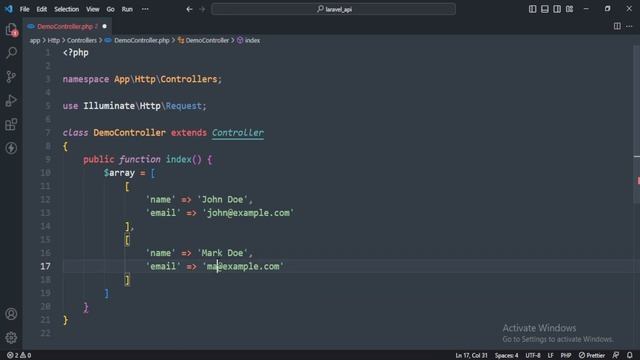Click the app breadcrumb segment
The width and height of the screenshot is (640, 360).
coord(35,40)
